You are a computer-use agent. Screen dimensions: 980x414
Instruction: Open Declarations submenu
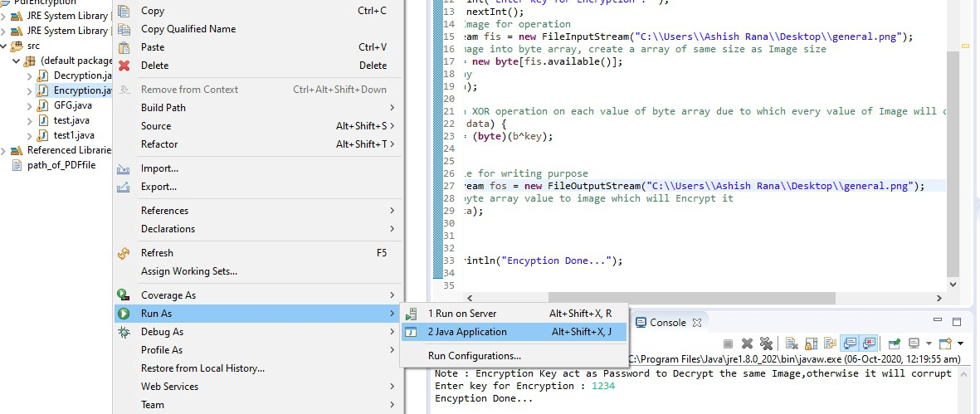click(x=260, y=228)
